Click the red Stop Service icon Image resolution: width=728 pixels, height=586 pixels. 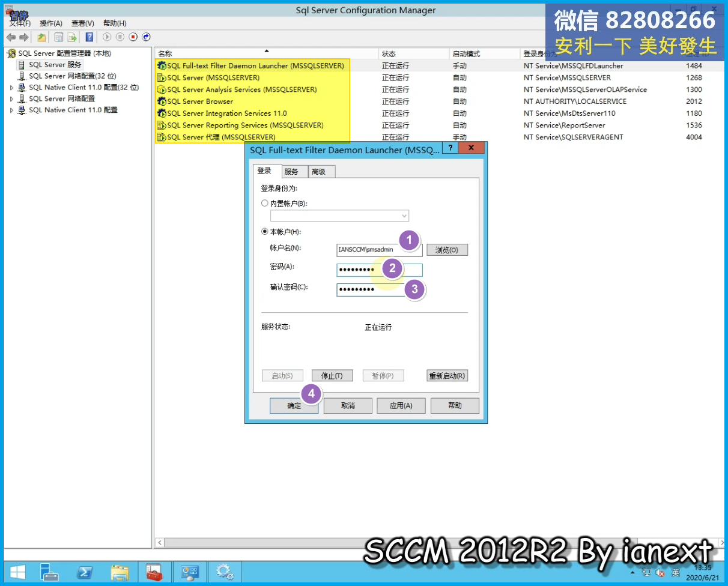pyautogui.click(x=133, y=37)
